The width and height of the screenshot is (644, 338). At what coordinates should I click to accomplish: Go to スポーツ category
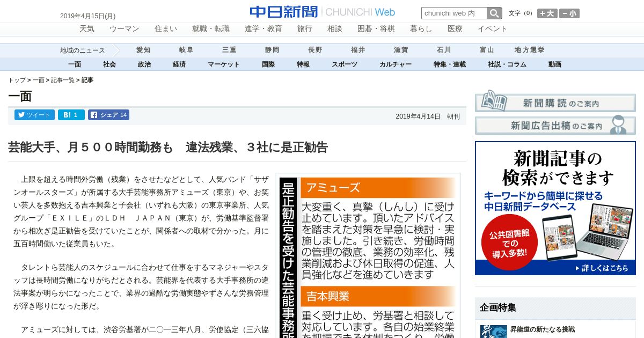(345, 64)
